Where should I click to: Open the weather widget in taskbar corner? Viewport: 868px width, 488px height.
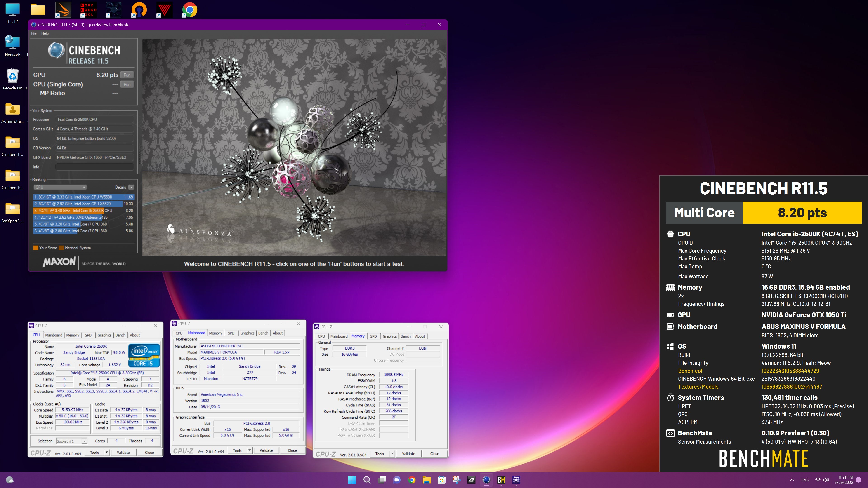10,480
